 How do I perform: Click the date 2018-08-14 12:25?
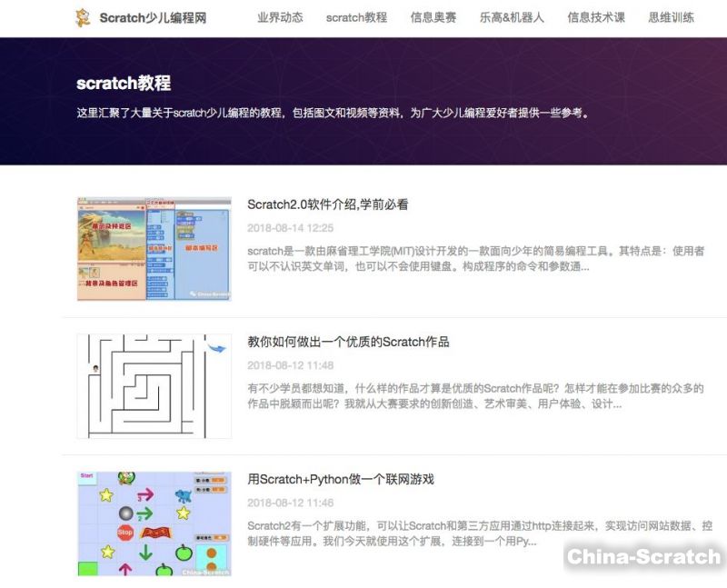coord(290,228)
